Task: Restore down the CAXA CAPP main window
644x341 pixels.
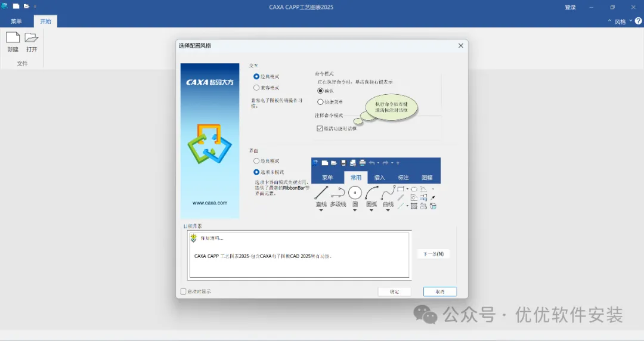Action: coord(612,7)
